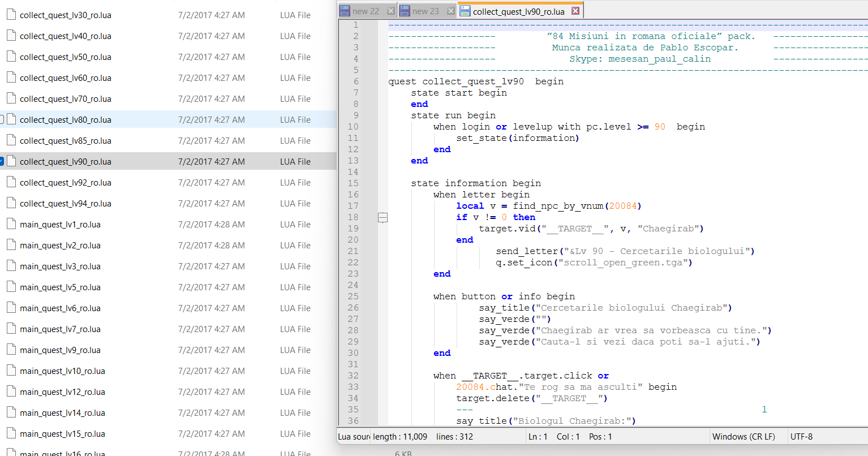Click the disk icon on collect_quest_lv90_ro.lua tab
Viewport: 868px width, 456px height.
(465, 11)
